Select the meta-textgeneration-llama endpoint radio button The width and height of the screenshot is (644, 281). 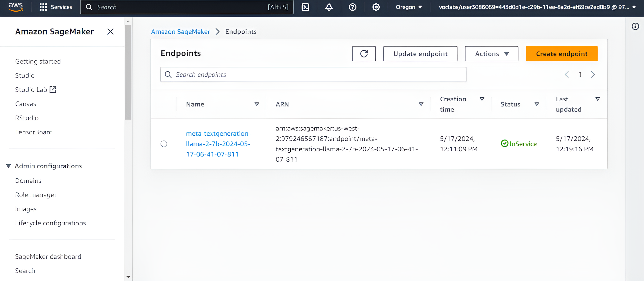pos(164,144)
